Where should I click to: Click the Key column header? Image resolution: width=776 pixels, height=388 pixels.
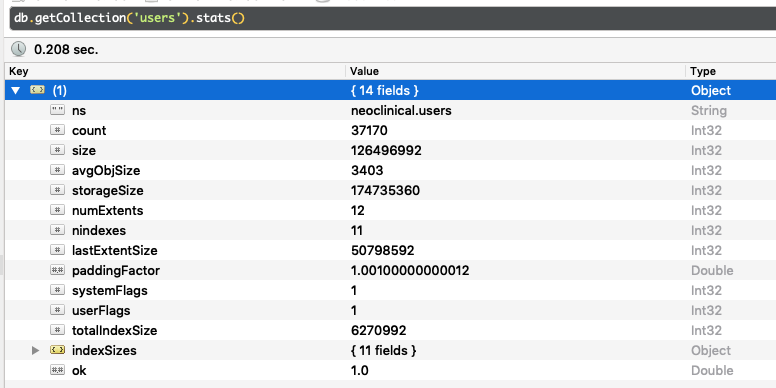coord(175,71)
